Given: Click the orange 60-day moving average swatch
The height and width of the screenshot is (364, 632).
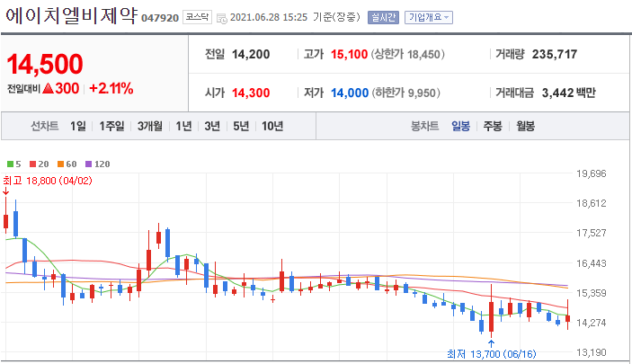Looking at the screenshot, I should (60, 164).
